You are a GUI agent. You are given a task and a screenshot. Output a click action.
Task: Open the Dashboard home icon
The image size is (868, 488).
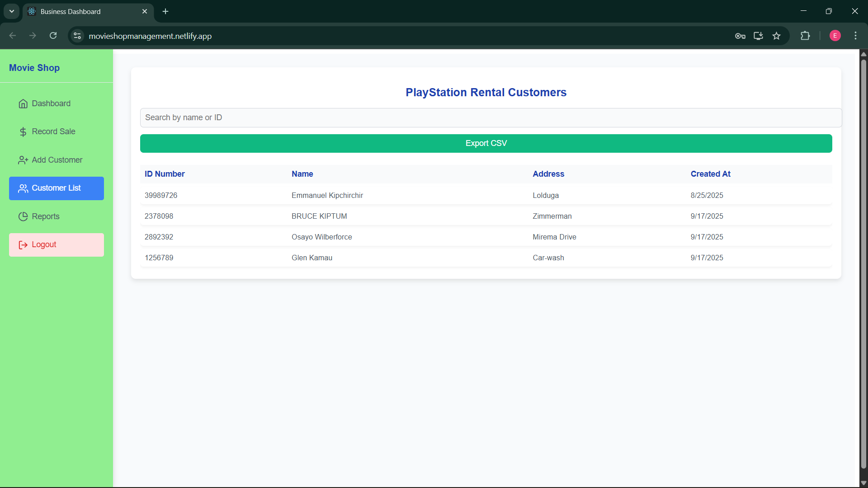tap(23, 104)
